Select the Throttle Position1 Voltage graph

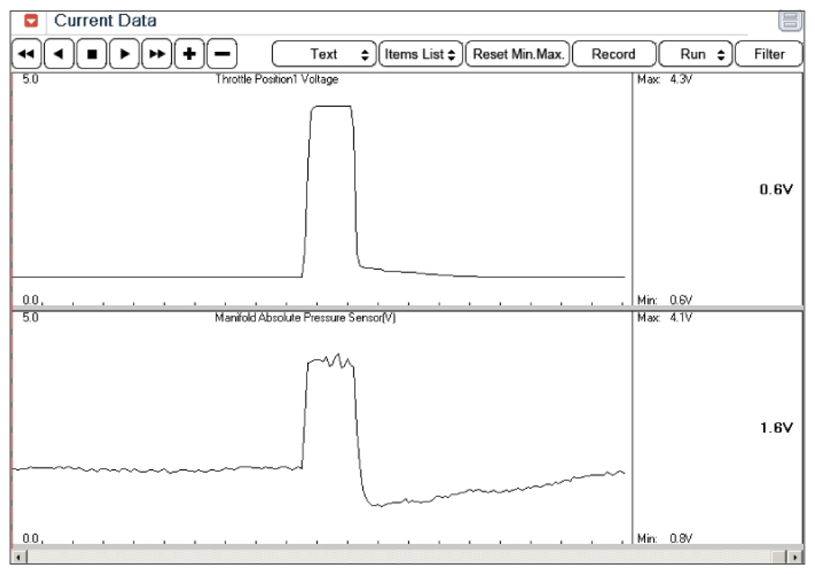click(x=320, y=190)
